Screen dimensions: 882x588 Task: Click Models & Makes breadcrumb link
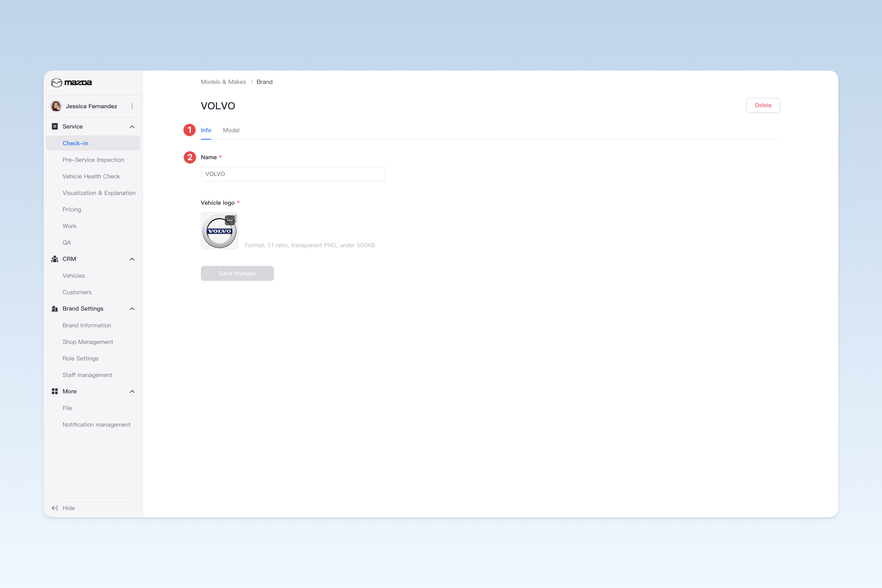223,82
